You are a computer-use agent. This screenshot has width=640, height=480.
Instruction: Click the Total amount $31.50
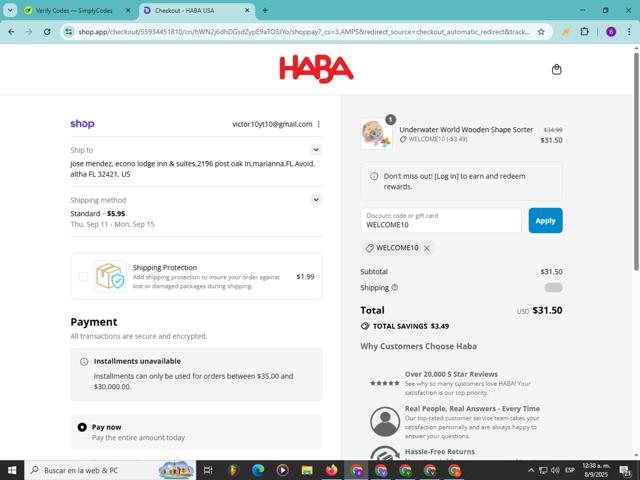pos(547,310)
